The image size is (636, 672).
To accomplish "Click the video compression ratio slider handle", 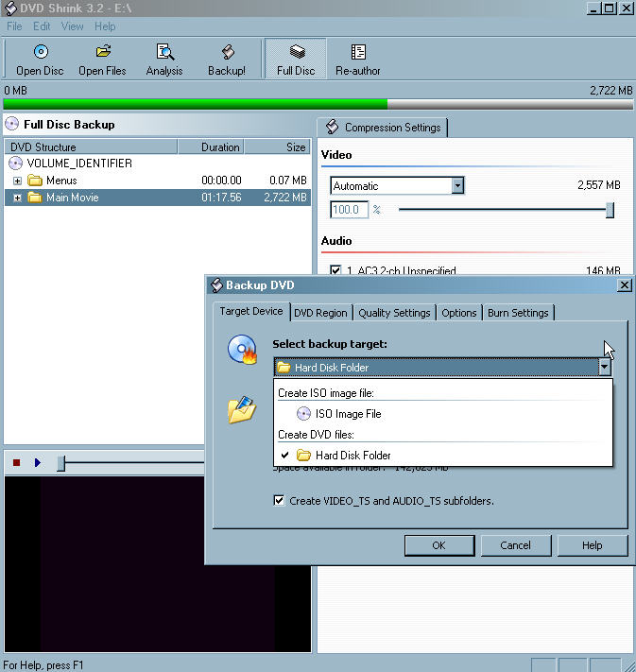I will [x=610, y=210].
